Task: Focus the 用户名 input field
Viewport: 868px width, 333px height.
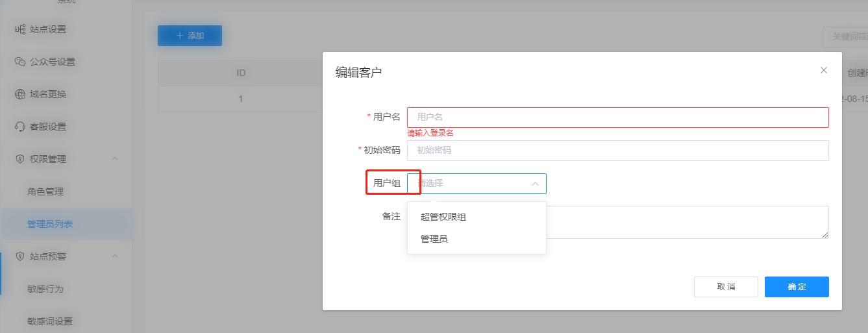Action: pyautogui.click(x=618, y=117)
